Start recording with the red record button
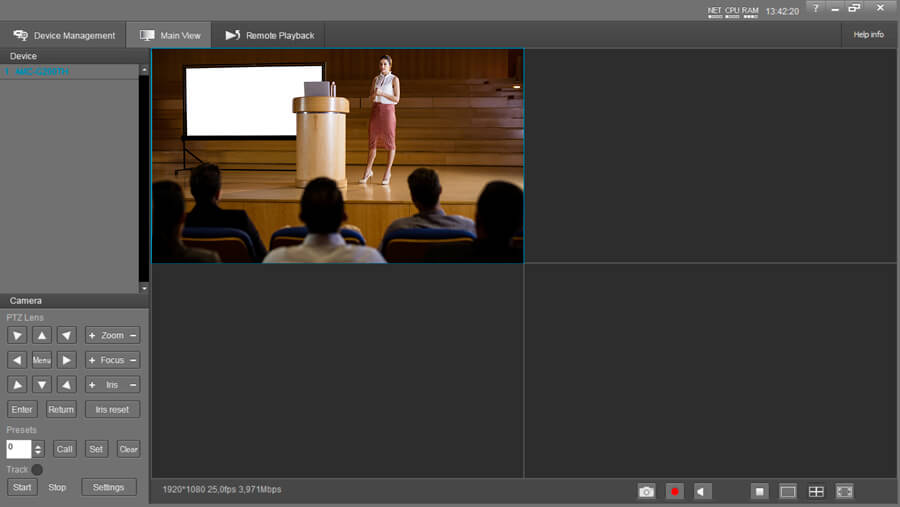Image resolution: width=900 pixels, height=507 pixels. (x=675, y=491)
